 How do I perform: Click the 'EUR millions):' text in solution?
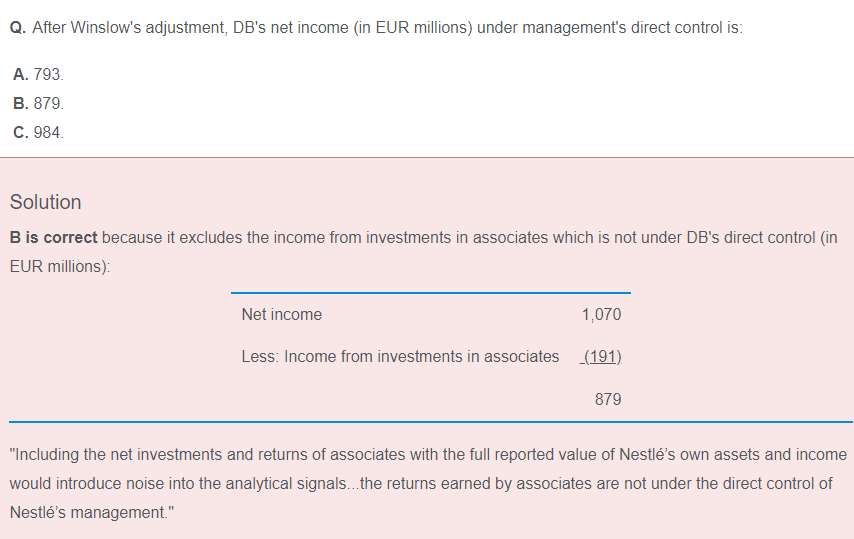[60, 266]
